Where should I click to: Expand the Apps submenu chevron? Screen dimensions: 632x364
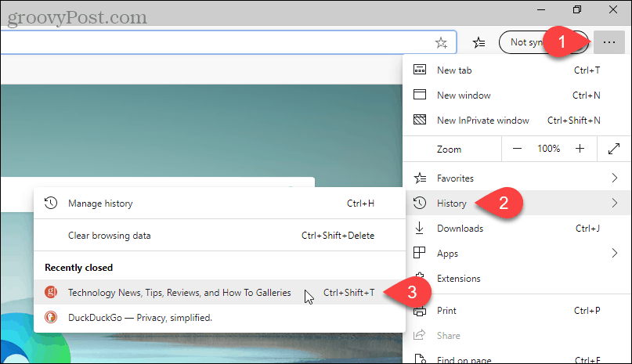point(615,254)
